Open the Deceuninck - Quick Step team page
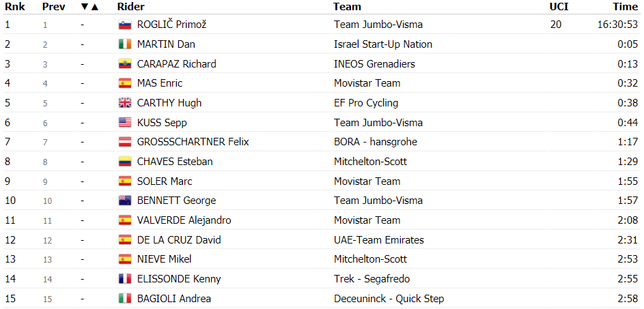The height and width of the screenshot is (309, 644). coord(389,299)
